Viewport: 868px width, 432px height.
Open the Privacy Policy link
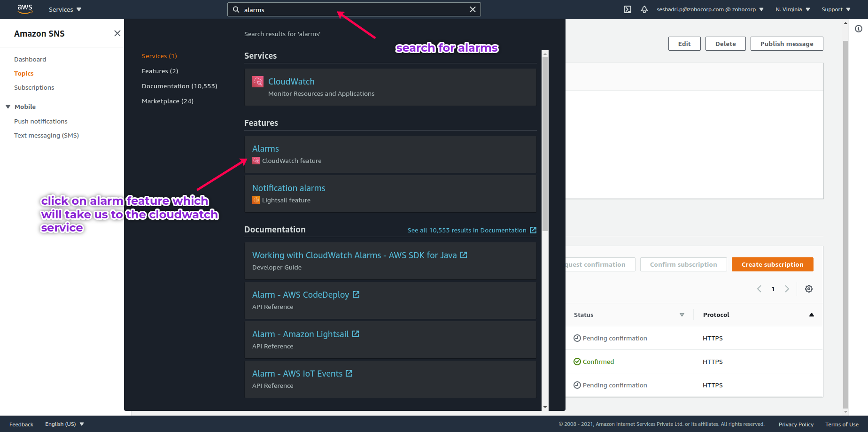coord(796,424)
